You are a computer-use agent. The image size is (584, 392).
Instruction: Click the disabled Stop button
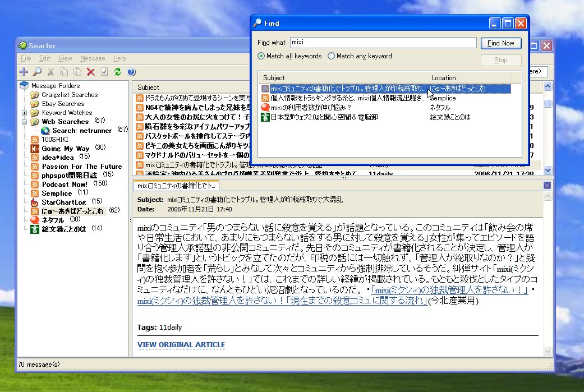(501, 60)
